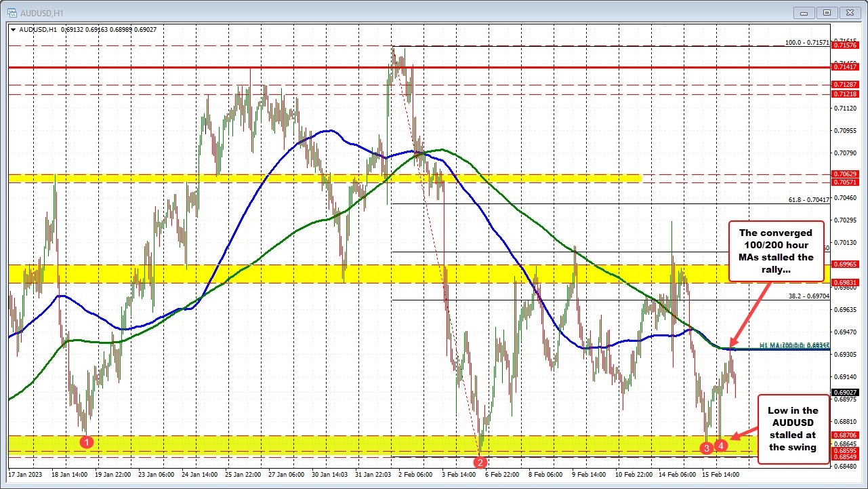Click red marker 3 near the swing low
The image size is (868, 489).
pos(707,448)
